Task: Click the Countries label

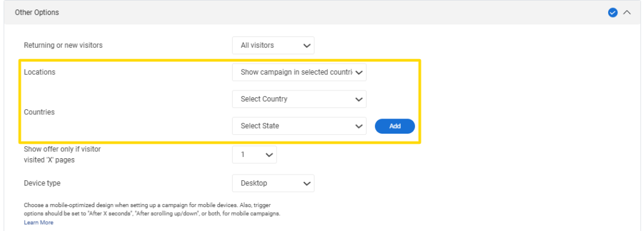Action: coord(40,112)
